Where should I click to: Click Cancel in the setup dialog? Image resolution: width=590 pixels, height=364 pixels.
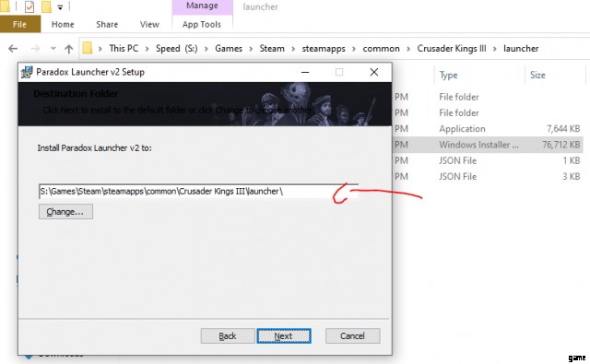[352, 335]
